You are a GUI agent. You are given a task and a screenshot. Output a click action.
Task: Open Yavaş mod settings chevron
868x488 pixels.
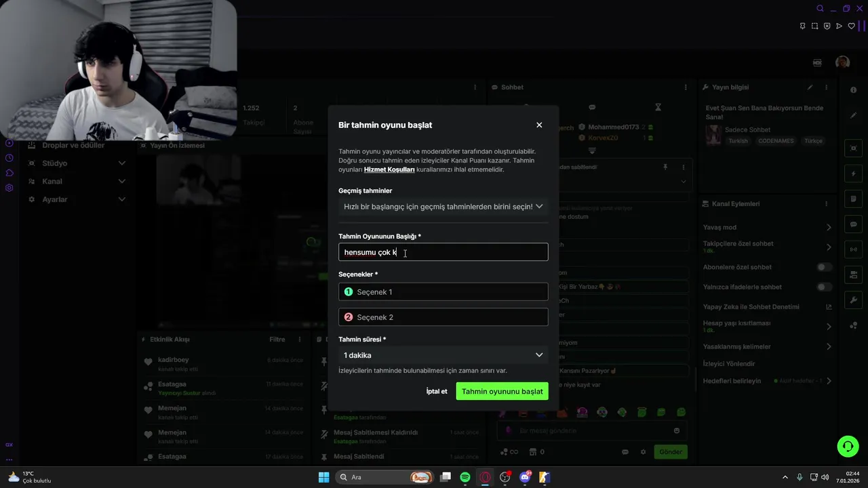pos(829,227)
